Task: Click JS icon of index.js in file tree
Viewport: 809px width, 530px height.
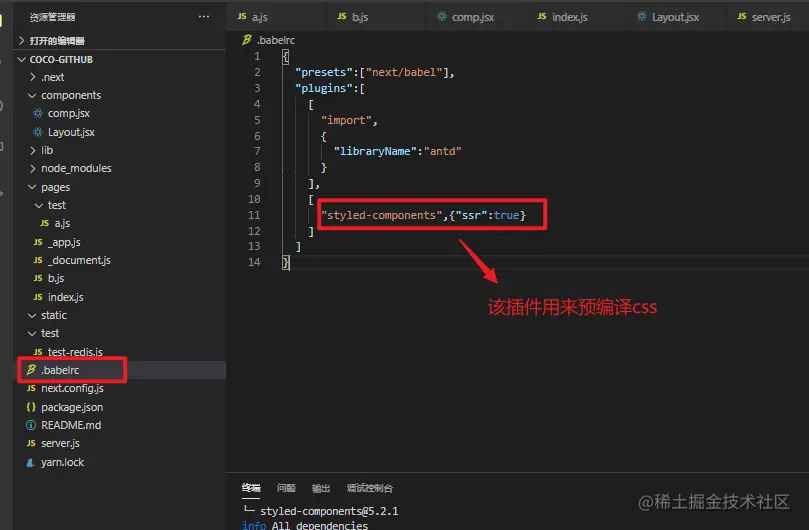Action: 38,297
